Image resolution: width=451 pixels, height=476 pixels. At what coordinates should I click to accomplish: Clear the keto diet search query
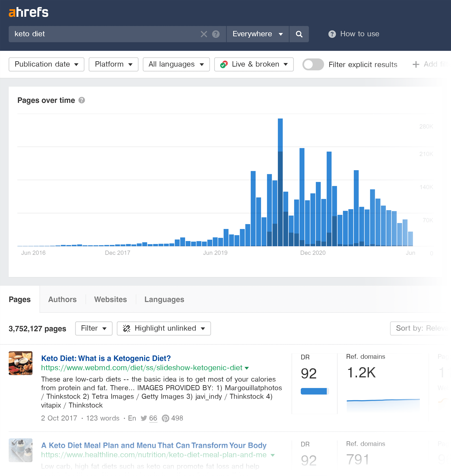pos(204,34)
